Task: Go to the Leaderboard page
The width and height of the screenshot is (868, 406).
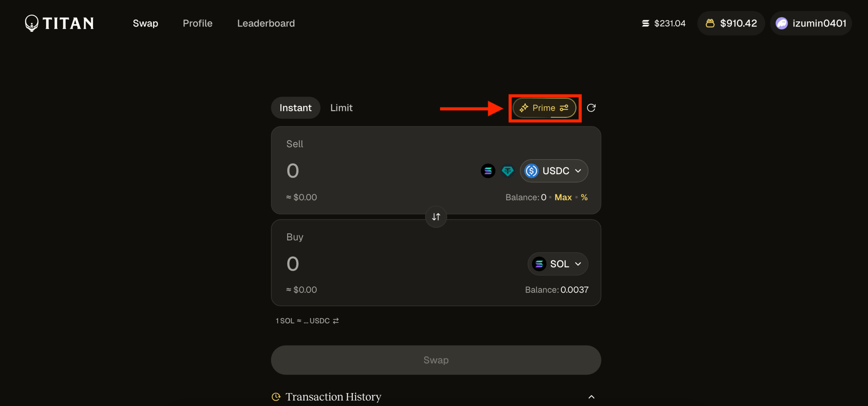Action: click(266, 23)
